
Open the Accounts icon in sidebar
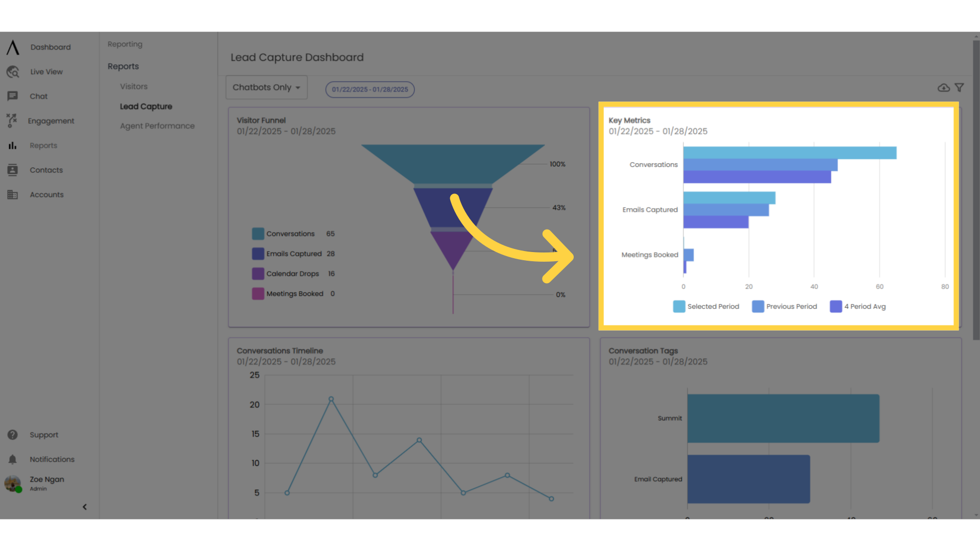tap(12, 194)
